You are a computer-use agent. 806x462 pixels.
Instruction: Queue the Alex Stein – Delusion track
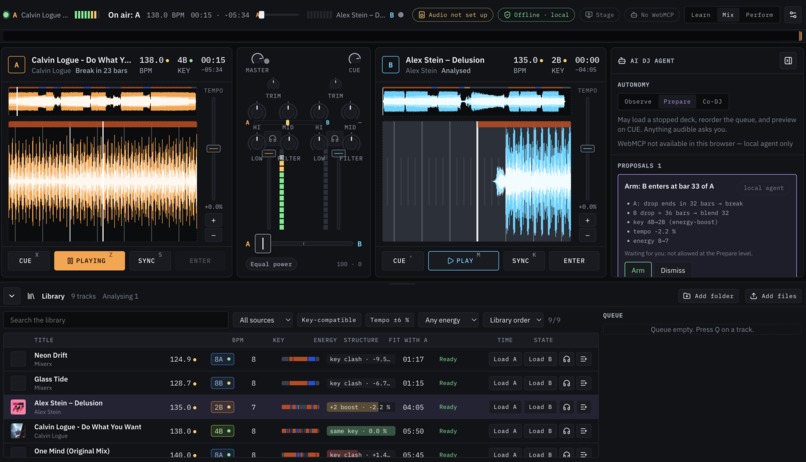click(x=583, y=407)
